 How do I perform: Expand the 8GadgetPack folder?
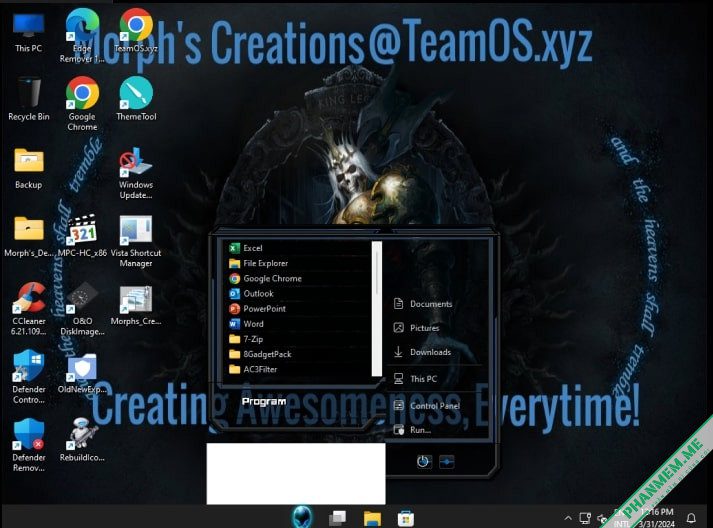299,354
